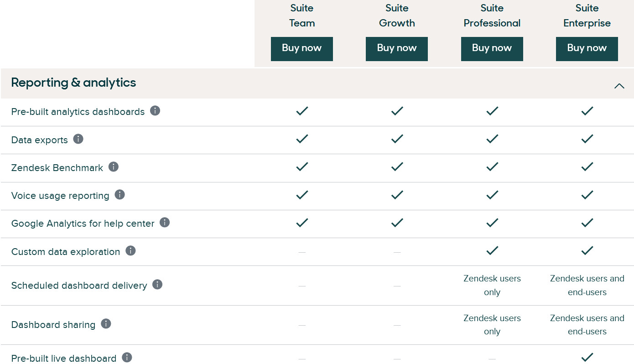Click Professional 'Zendesk users only' in Scheduled dashboard delivery
This screenshot has width=634, height=364.
tap(492, 286)
